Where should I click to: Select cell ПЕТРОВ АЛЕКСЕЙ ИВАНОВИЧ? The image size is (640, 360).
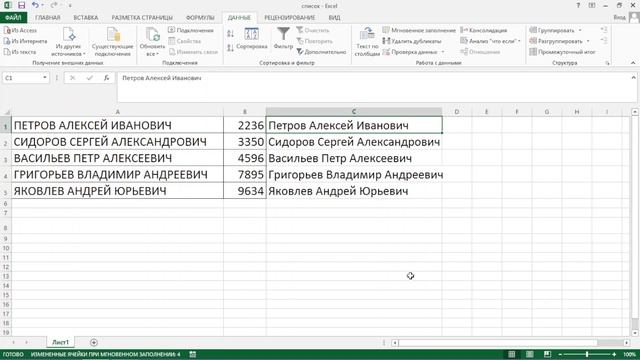point(118,125)
